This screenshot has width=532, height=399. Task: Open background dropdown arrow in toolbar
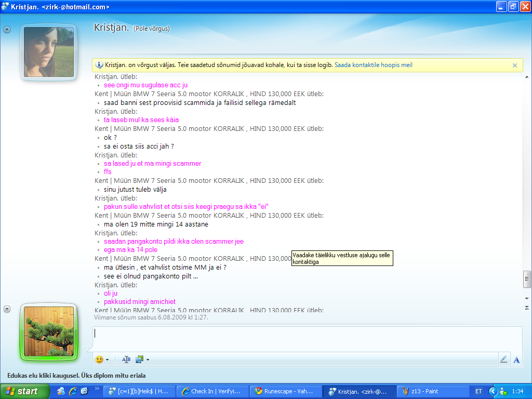(x=148, y=360)
